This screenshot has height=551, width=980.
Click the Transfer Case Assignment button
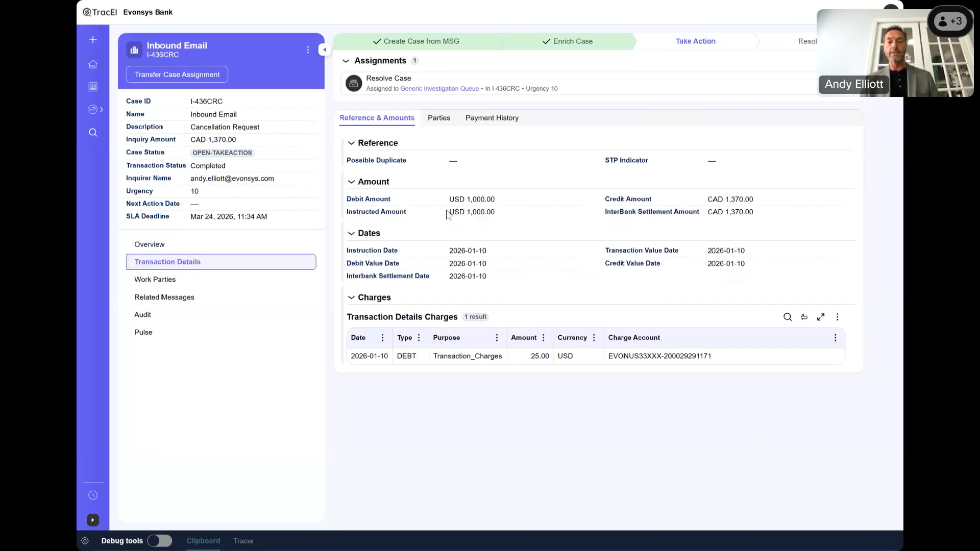point(177,74)
